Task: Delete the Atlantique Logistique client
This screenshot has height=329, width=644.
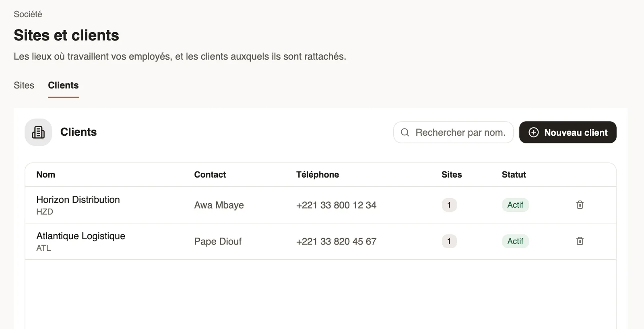Action: (x=580, y=241)
